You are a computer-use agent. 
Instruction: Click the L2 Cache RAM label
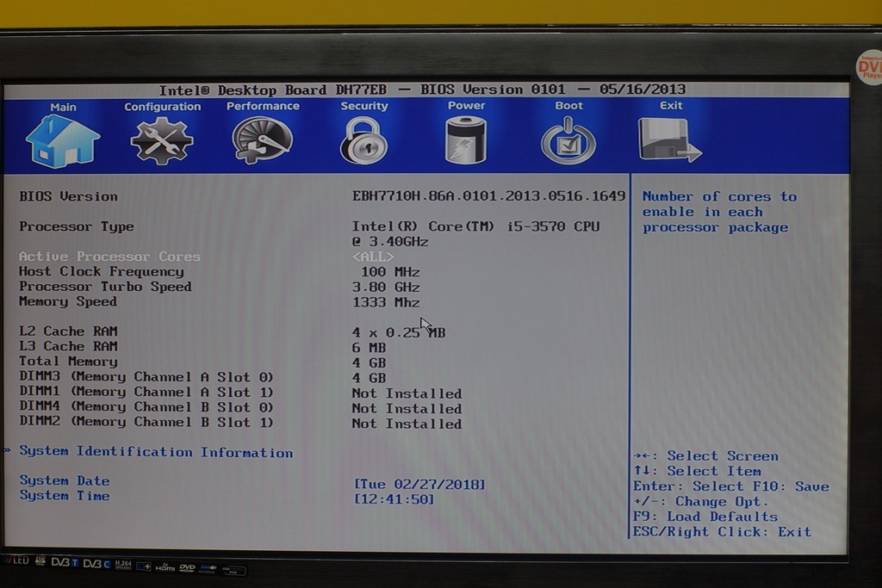coord(68,331)
